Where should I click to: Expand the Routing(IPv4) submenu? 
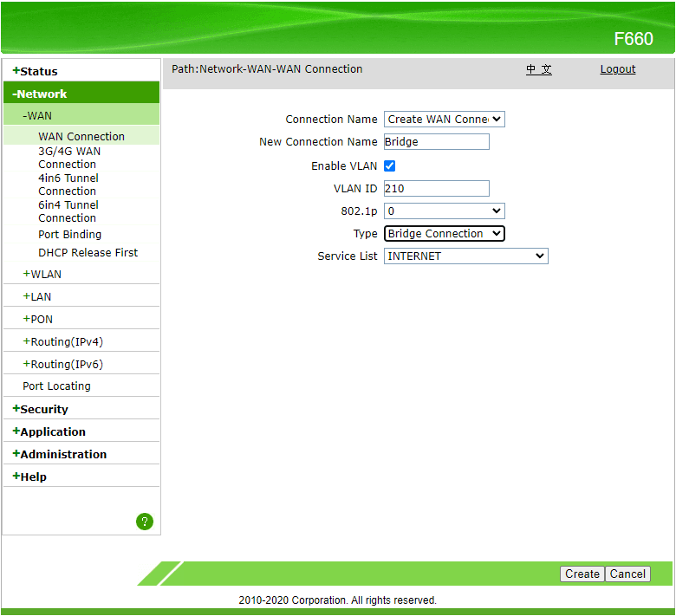pos(66,342)
